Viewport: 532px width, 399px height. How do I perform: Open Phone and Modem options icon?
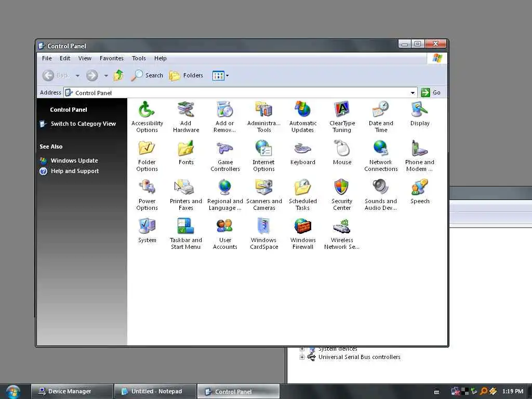[x=420, y=156]
